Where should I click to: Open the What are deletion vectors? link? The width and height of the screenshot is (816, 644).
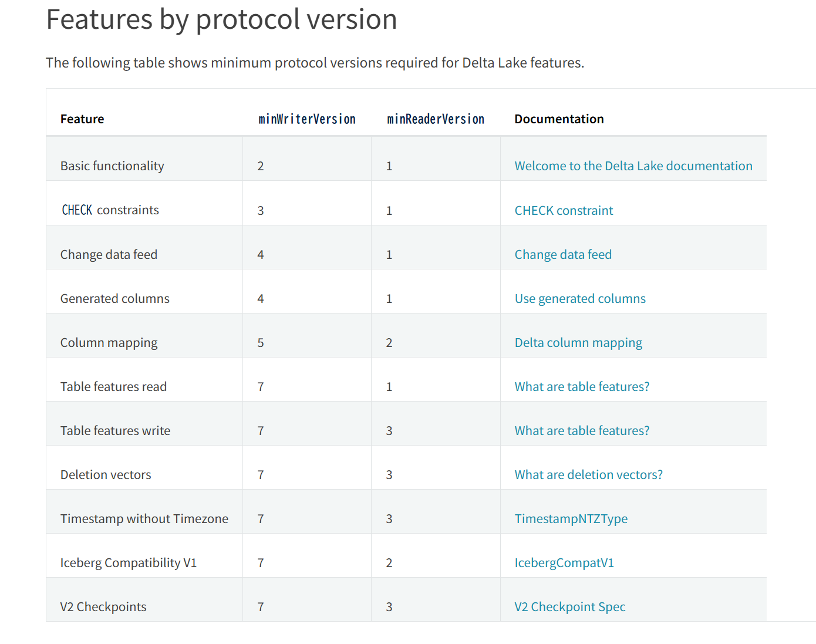[588, 475]
